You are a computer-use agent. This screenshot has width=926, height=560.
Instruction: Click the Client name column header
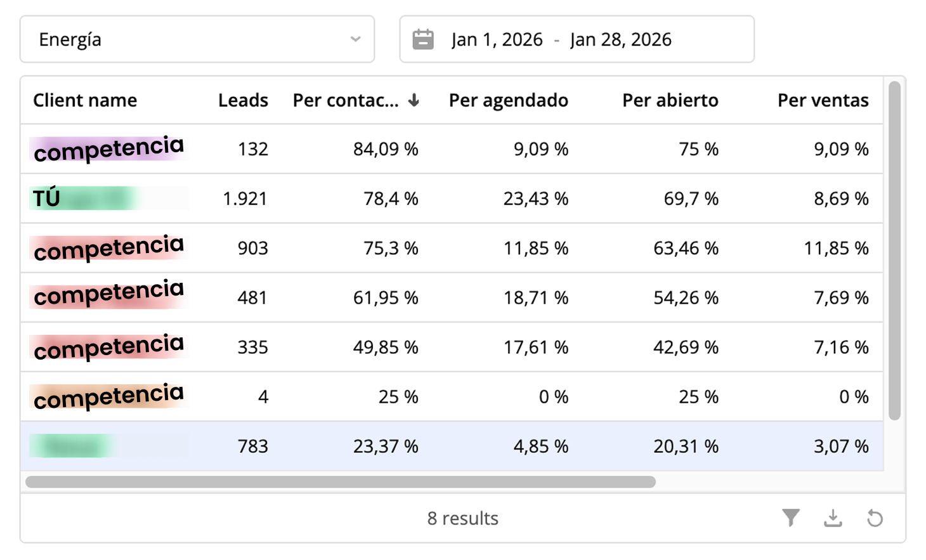pos(85,100)
